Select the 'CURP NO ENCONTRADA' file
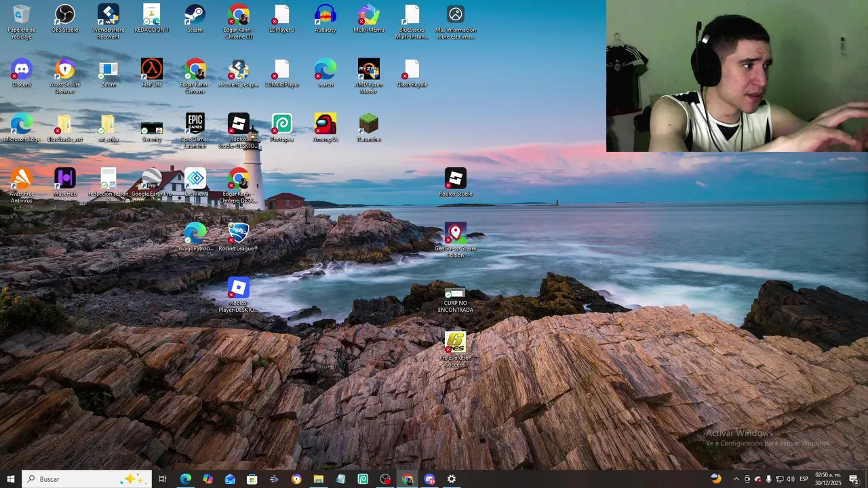Screen dimensions: 868x488 tap(456, 300)
